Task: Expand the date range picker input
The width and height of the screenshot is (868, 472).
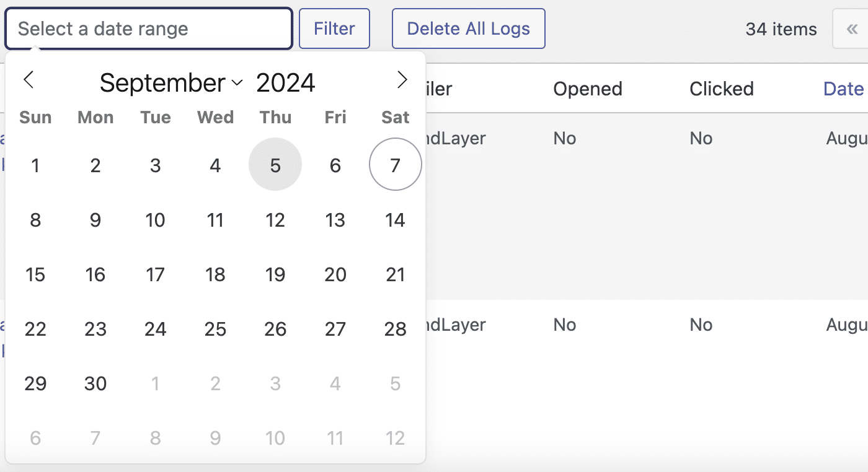Action: (148, 28)
